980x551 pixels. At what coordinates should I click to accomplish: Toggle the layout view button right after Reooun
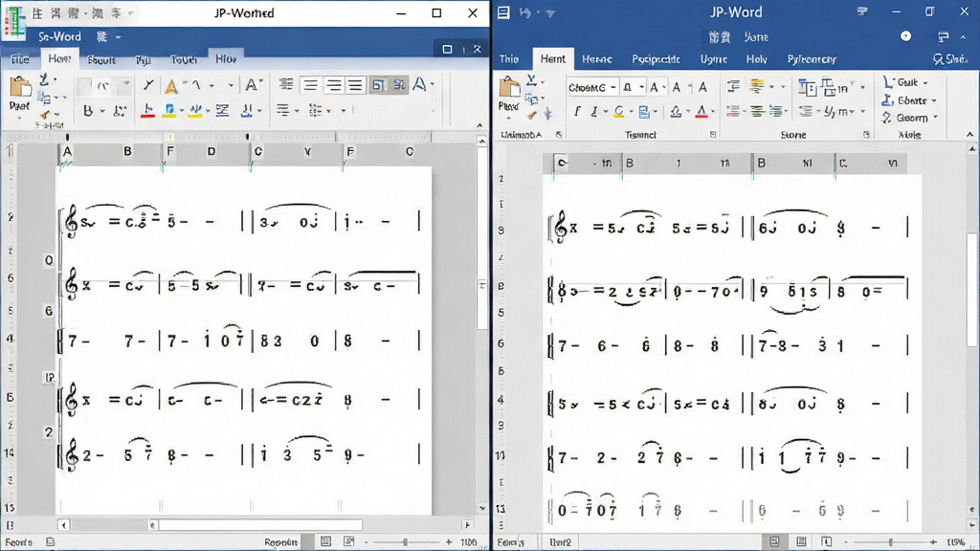[x=325, y=541]
